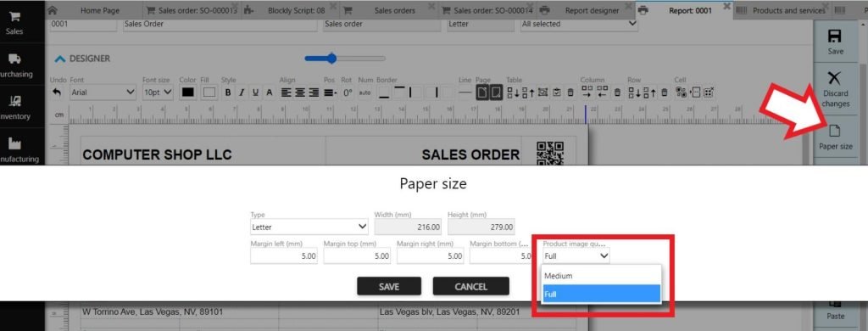Viewport: 868px width, 331px height.
Task: Insert column to the right
Action: coord(587,93)
